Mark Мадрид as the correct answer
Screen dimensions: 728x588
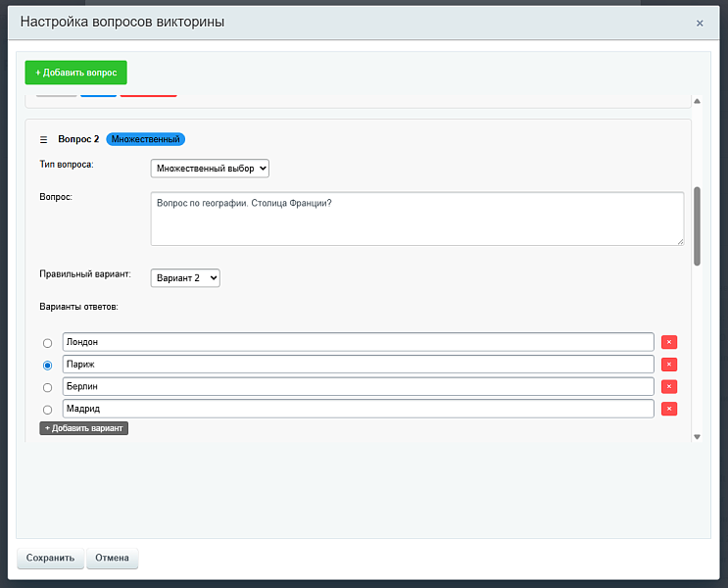coord(48,410)
